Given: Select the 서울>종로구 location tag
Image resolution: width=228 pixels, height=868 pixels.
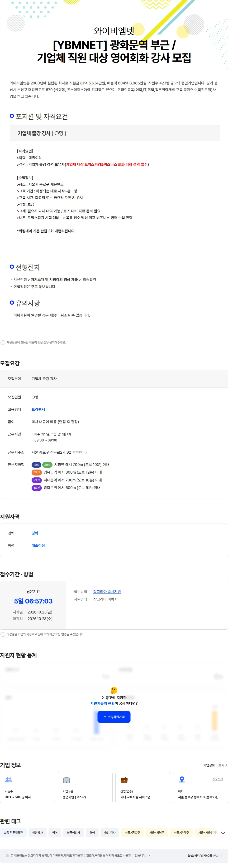Looking at the screenshot, I should (x=132, y=833).
